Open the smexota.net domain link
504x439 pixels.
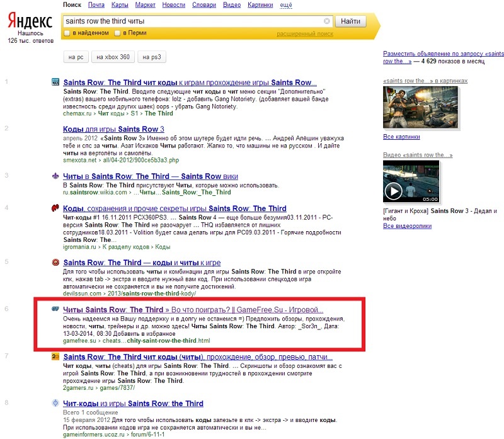[x=80, y=160]
